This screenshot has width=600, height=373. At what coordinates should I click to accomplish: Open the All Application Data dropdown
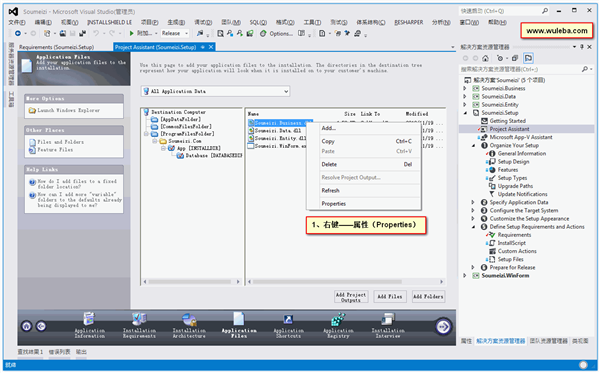click(215, 91)
